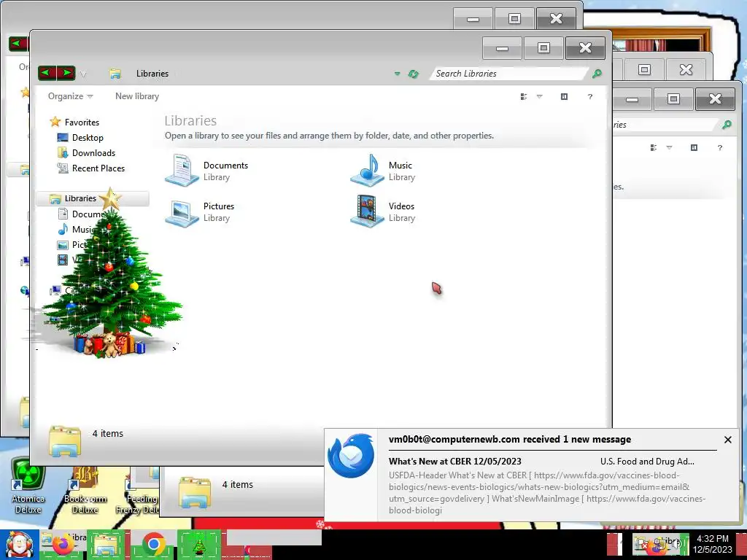Image resolution: width=747 pixels, height=560 pixels.
Task: Launch Atomica Deluxe desktop shortcut
Action: coord(28,486)
